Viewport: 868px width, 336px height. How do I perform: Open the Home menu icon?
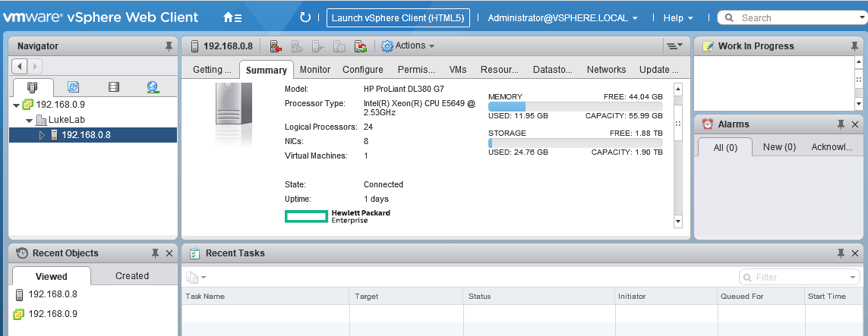(x=232, y=17)
